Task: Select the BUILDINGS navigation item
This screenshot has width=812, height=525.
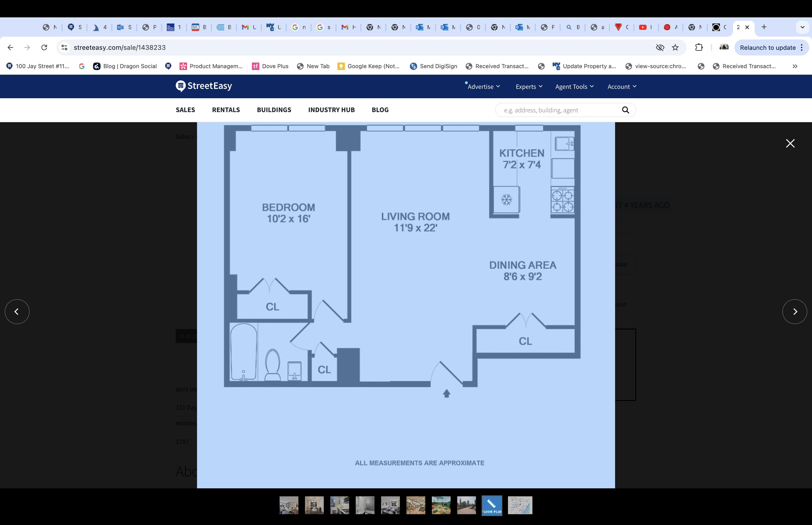Action: pos(274,110)
